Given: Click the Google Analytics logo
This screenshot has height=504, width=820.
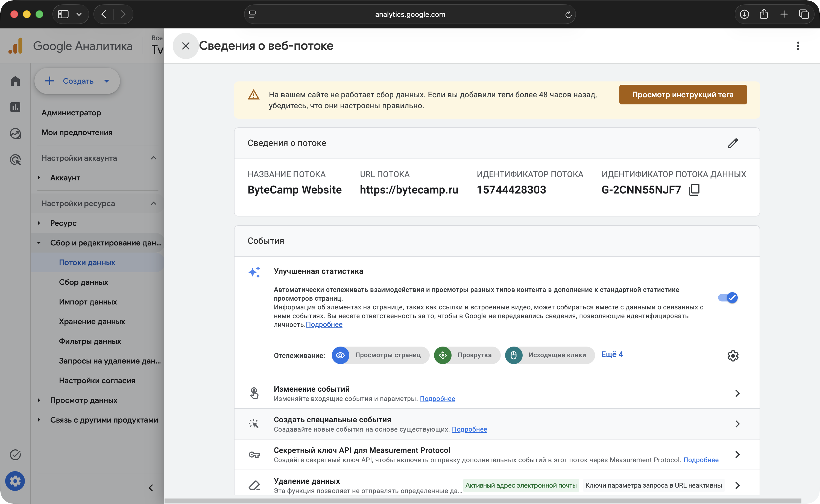Looking at the screenshot, I should click(x=15, y=46).
